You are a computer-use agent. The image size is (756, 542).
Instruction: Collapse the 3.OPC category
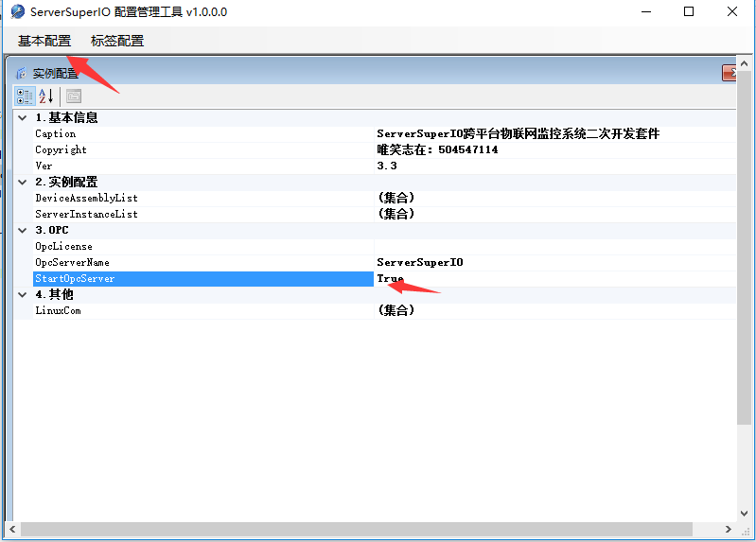[22, 231]
